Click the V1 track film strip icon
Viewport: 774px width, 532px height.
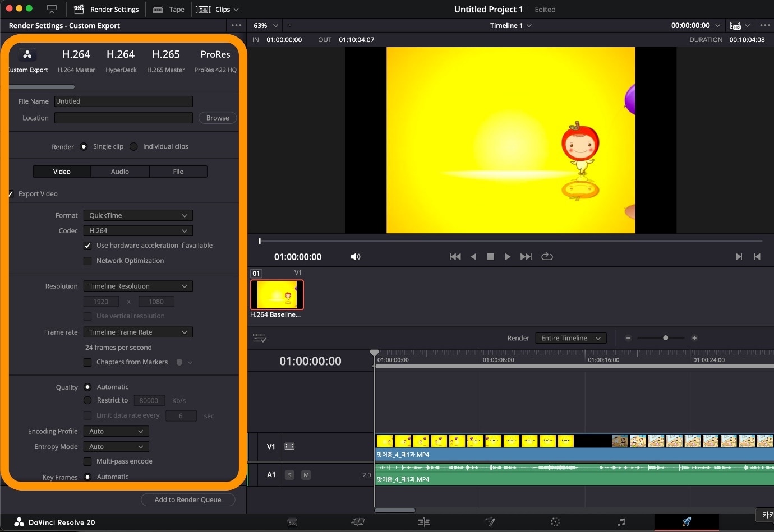click(x=289, y=447)
